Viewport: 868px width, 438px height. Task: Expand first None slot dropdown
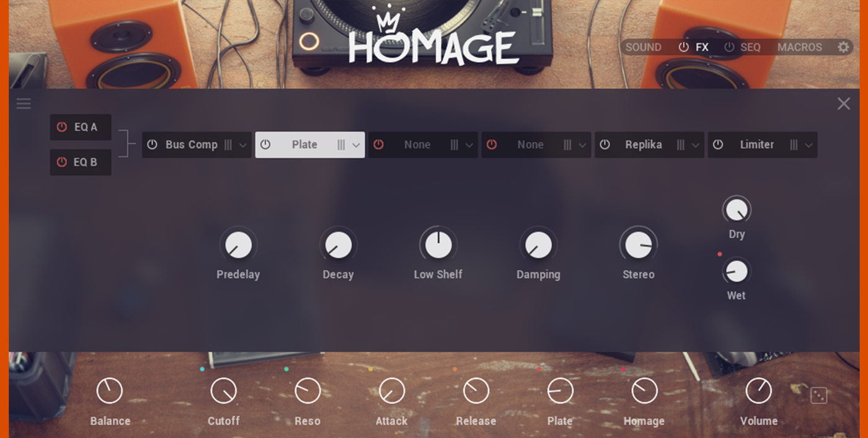469,145
